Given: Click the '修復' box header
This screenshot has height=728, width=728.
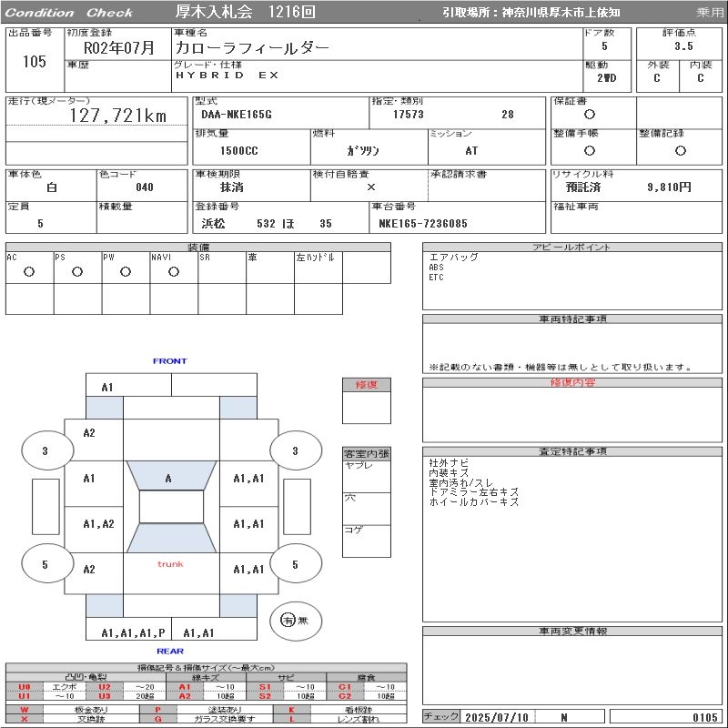Looking at the screenshot, I should pos(367,385).
